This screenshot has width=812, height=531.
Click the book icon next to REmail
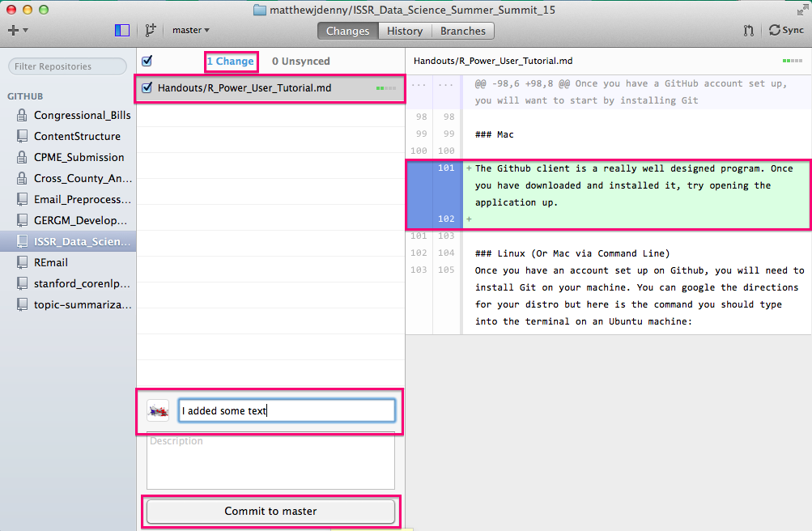coord(22,262)
